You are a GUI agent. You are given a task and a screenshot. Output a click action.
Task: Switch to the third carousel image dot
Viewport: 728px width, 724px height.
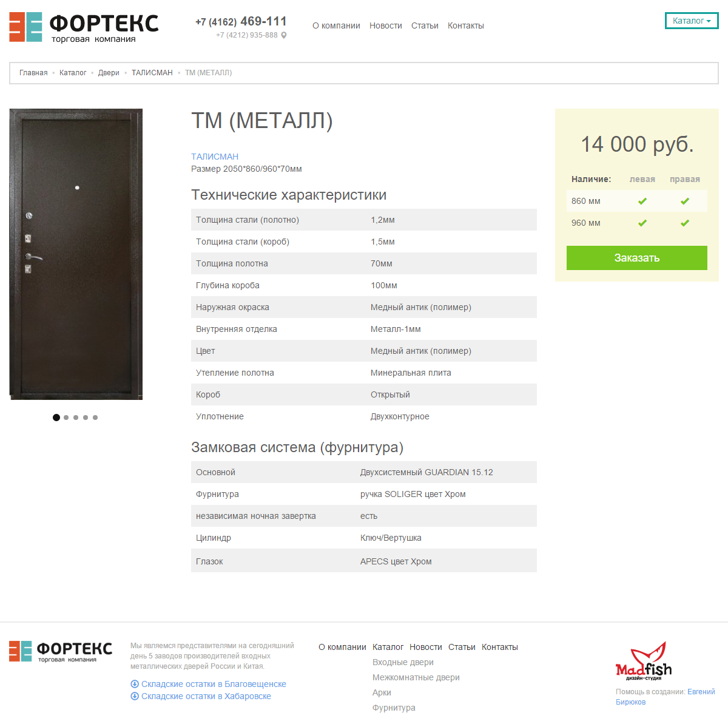[76, 418]
